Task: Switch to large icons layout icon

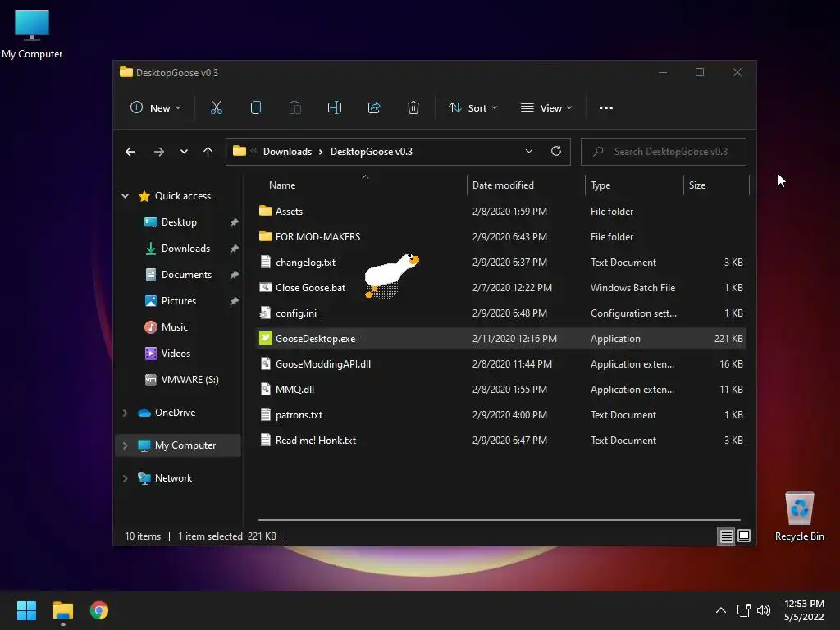Action: click(x=744, y=536)
